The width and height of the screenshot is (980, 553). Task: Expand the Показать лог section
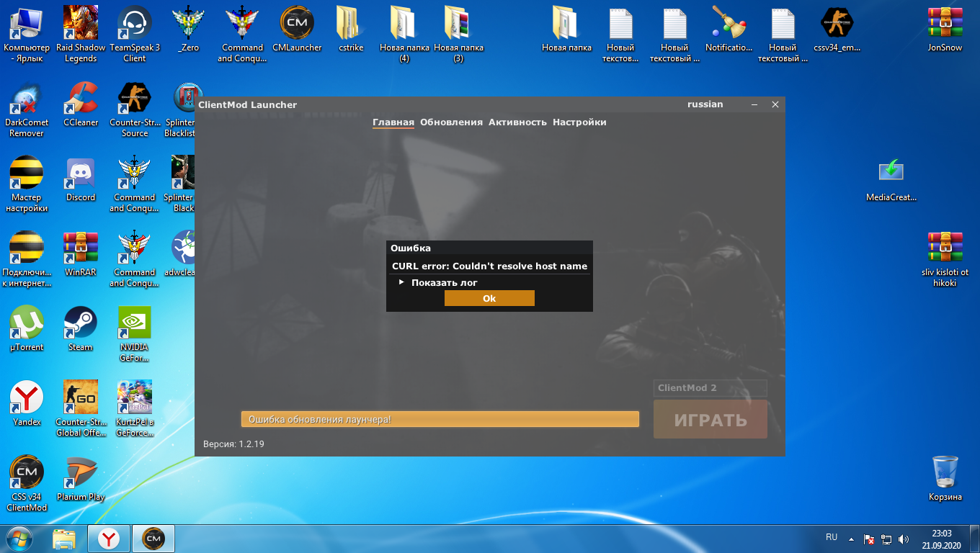pyautogui.click(x=438, y=282)
